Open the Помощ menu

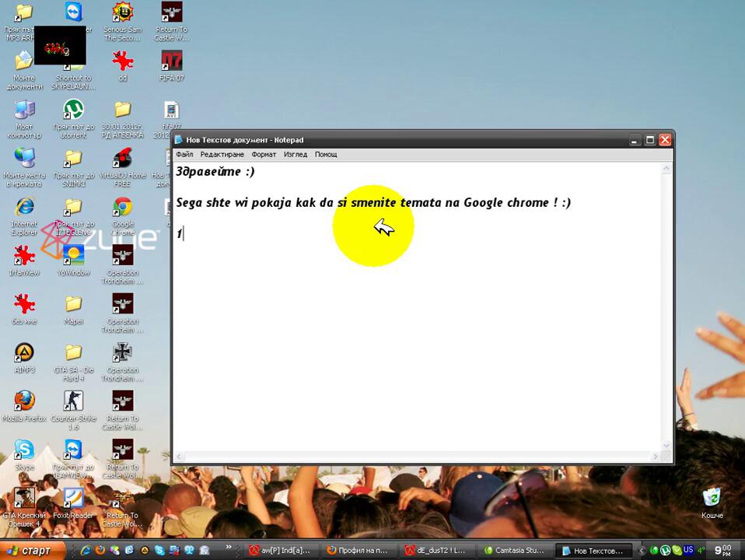(326, 155)
